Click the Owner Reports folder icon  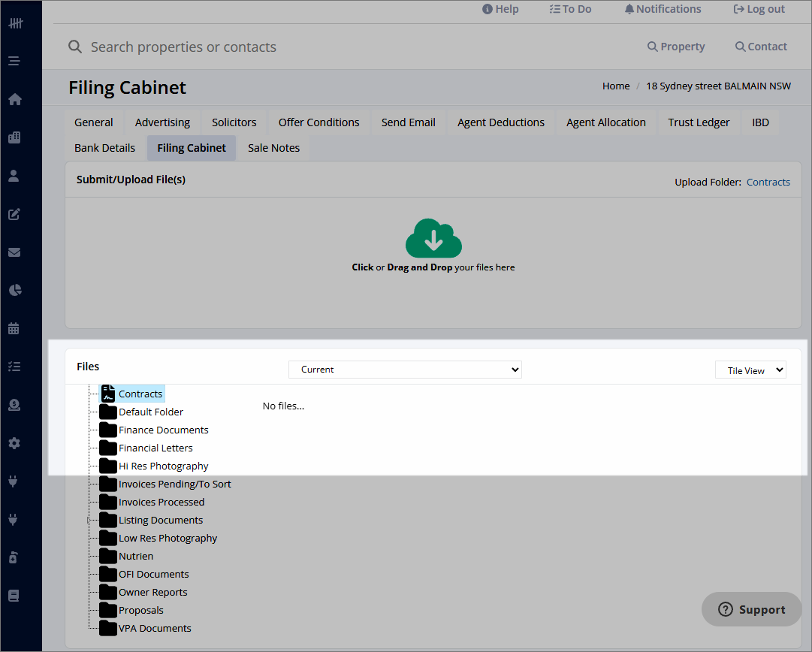pyautogui.click(x=107, y=593)
